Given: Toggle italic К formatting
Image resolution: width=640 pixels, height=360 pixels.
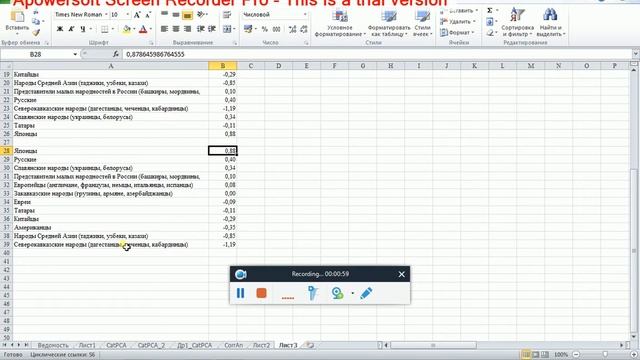Looking at the screenshot, I should pos(71,29).
